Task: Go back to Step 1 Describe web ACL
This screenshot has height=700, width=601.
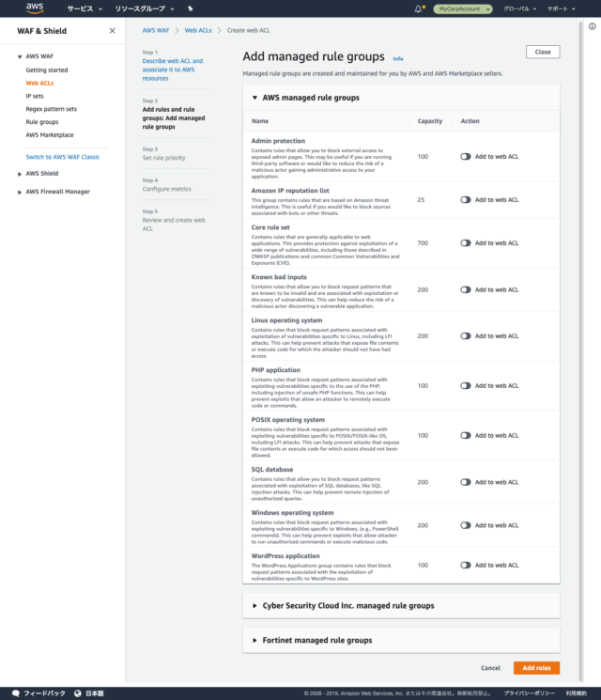Action: (x=173, y=70)
